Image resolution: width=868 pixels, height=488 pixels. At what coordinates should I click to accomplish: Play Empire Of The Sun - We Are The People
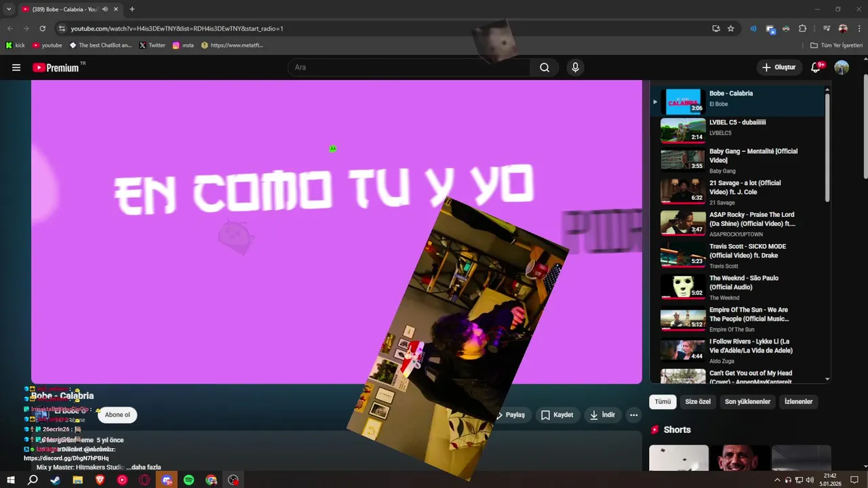tap(737, 319)
